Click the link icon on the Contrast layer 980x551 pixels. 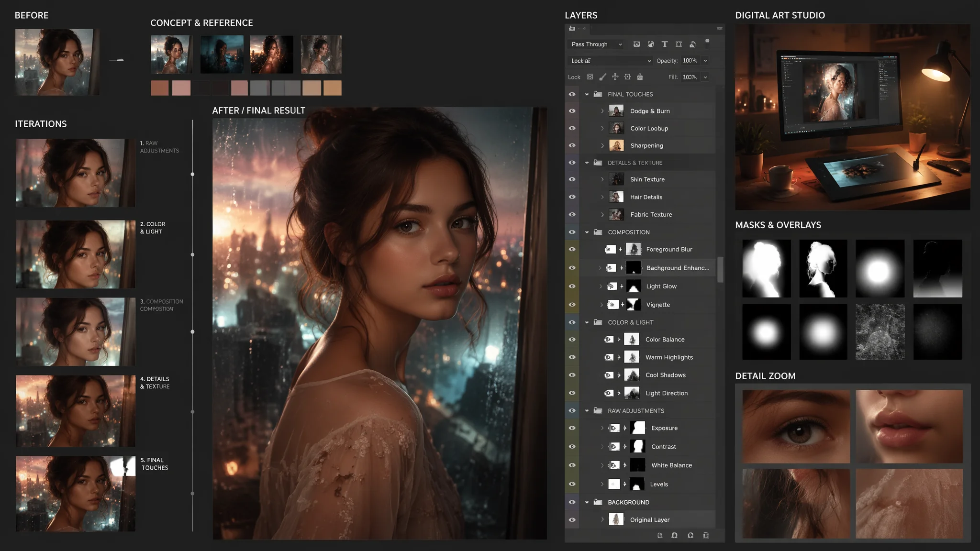tap(625, 447)
